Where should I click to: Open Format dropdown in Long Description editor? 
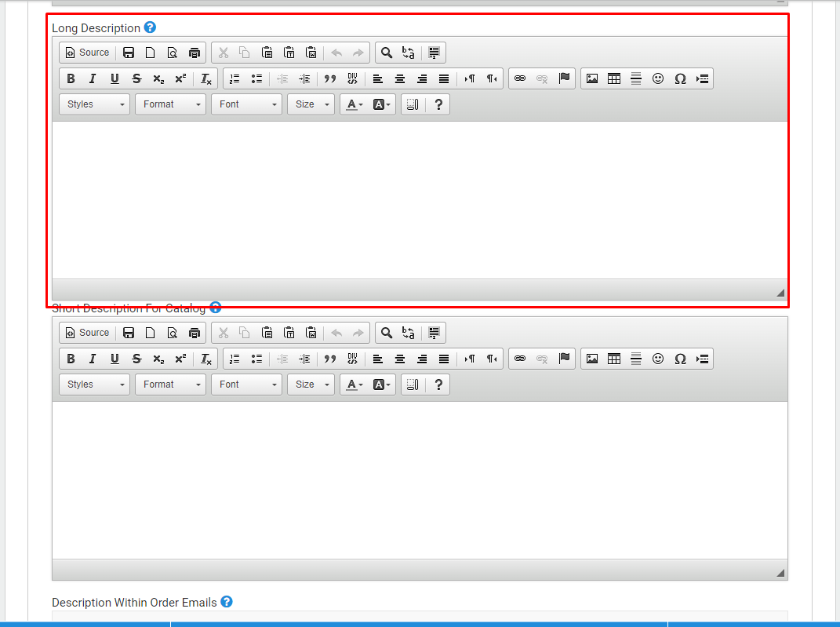(170, 104)
